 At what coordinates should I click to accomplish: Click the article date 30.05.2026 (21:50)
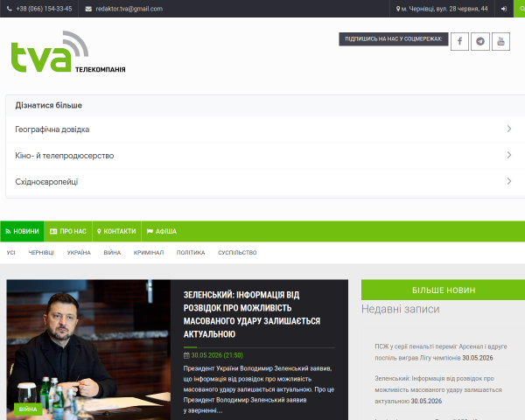[217, 355]
